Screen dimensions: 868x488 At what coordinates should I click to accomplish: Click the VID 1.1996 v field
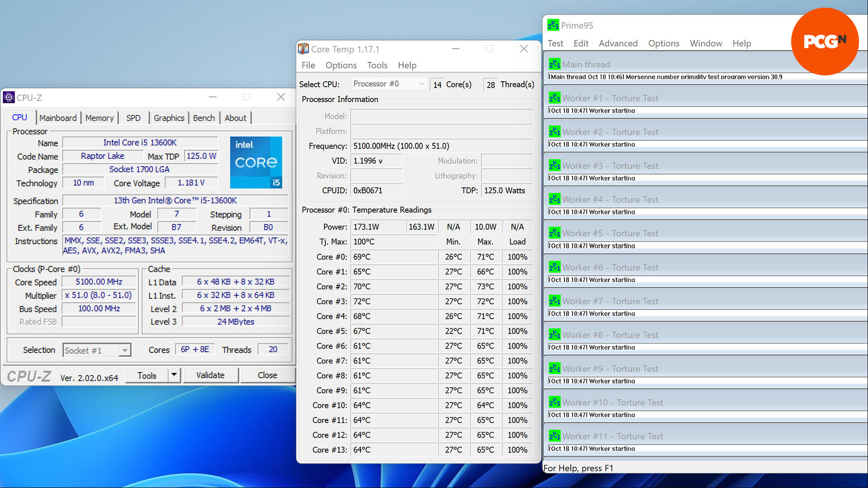click(x=376, y=161)
